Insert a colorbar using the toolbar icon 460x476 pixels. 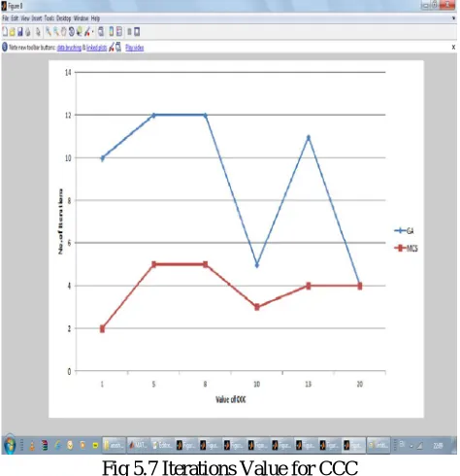coord(112,32)
